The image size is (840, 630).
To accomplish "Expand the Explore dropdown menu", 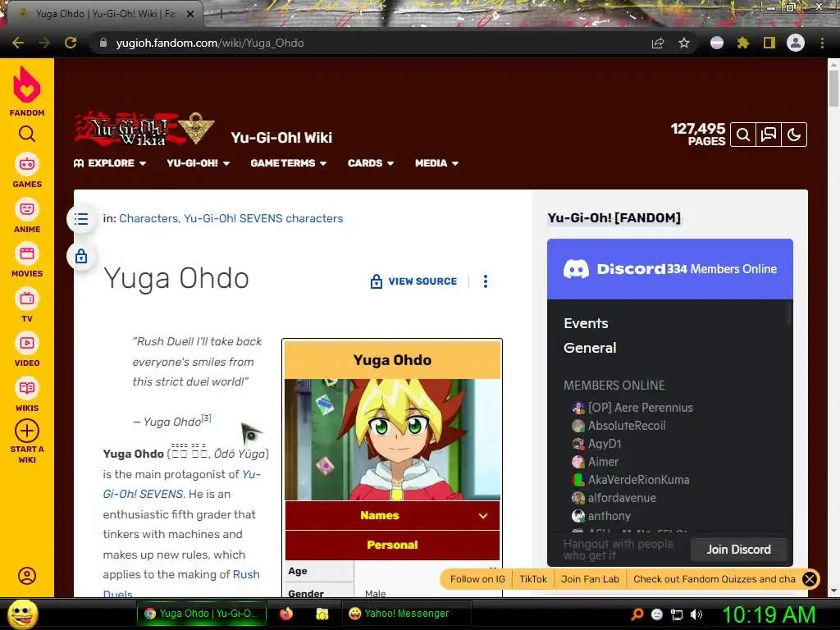I will pyautogui.click(x=110, y=163).
